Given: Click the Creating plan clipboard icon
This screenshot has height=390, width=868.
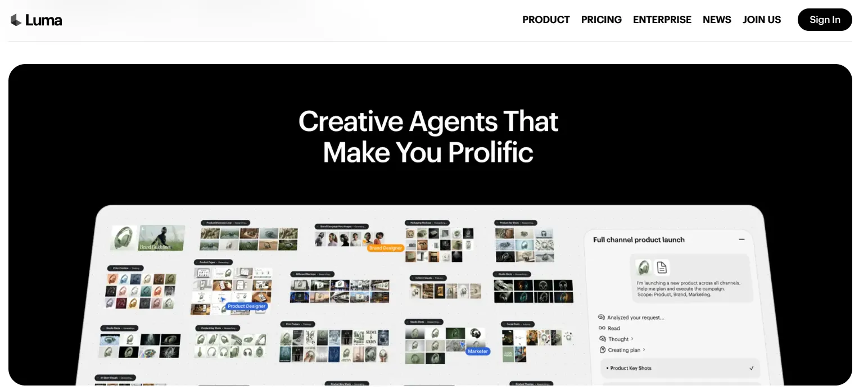Looking at the screenshot, I should (602, 350).
